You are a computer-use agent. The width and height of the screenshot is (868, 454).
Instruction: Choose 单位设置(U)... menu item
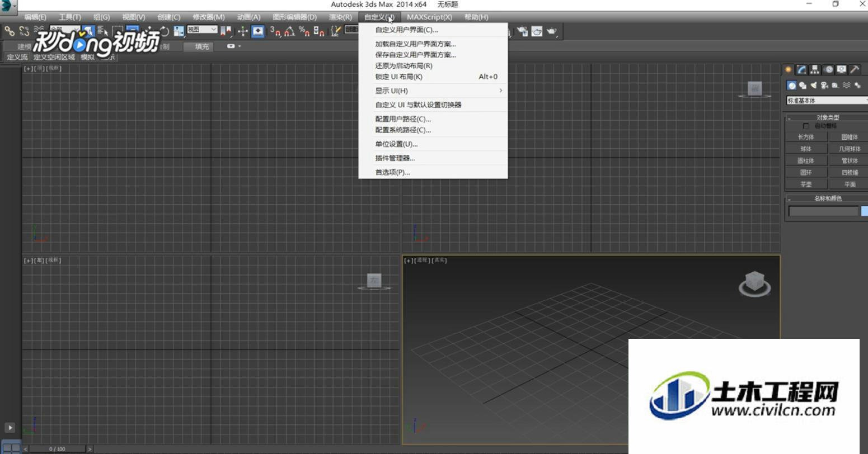coord(433,144)
